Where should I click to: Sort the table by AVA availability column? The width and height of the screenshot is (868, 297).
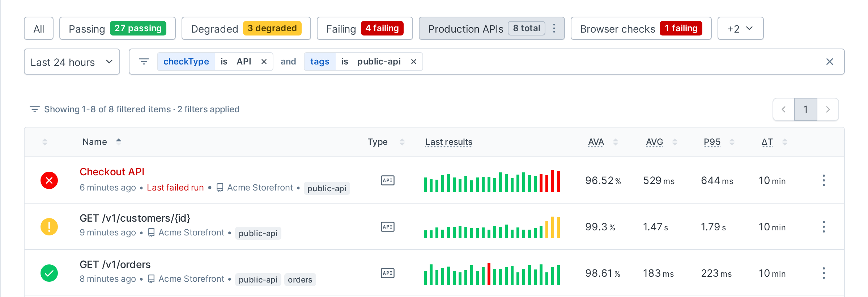pos(603,142)
